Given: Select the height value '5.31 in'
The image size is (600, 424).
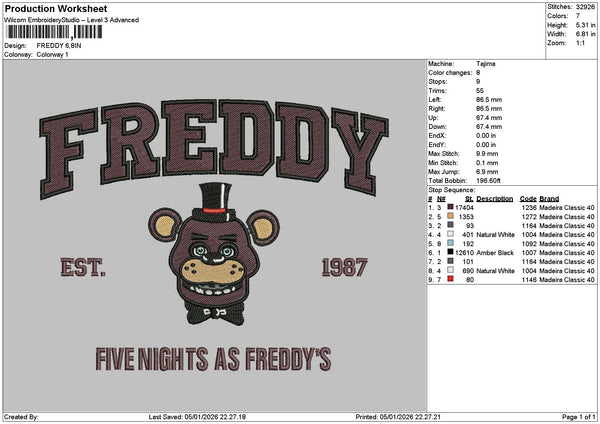Looking at the screenshot, I should click(585, 25).
